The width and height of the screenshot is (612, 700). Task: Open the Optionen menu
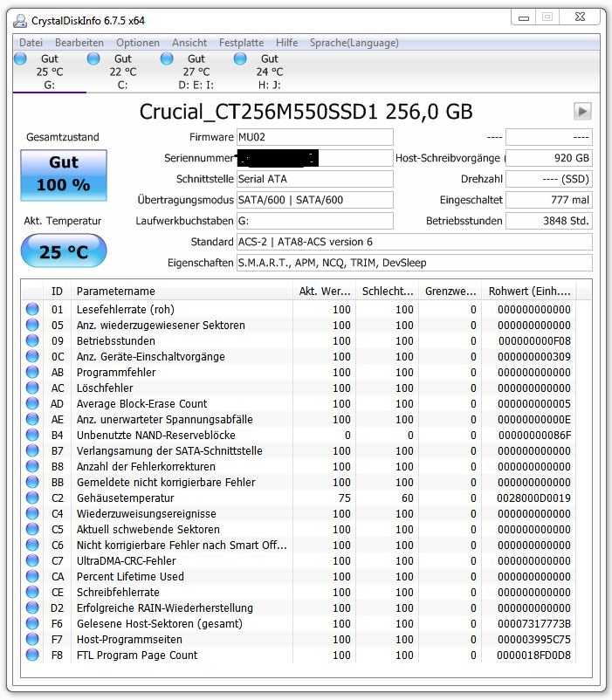pos(137,43)
